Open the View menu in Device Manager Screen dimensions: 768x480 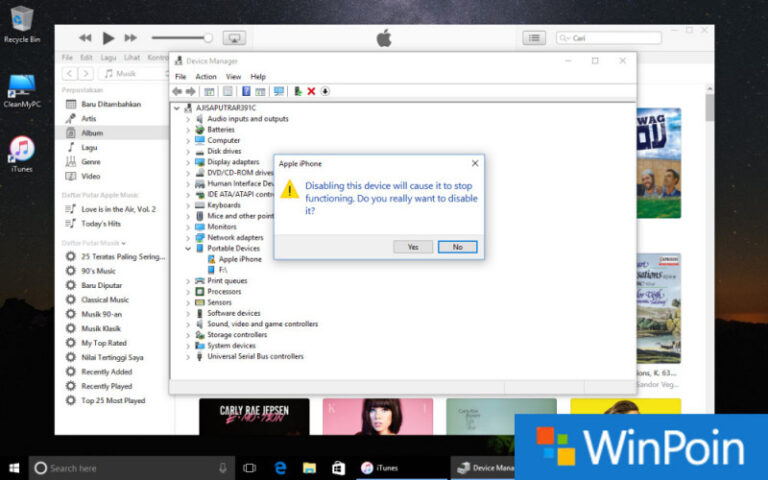pyautogui.click(x=233, y=76)
